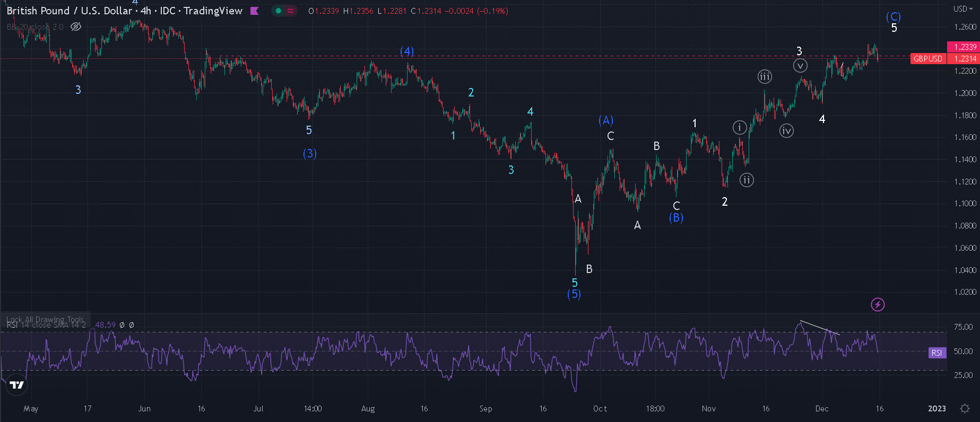Click the TradingView logo in the corner
This screenshot has width=980, height=422.
pyautogui.click(x=17, y=385)
